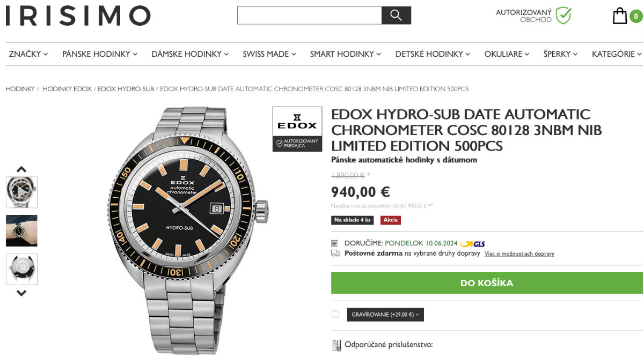
Task: Open the Značky menu
Action: [28, 54]
